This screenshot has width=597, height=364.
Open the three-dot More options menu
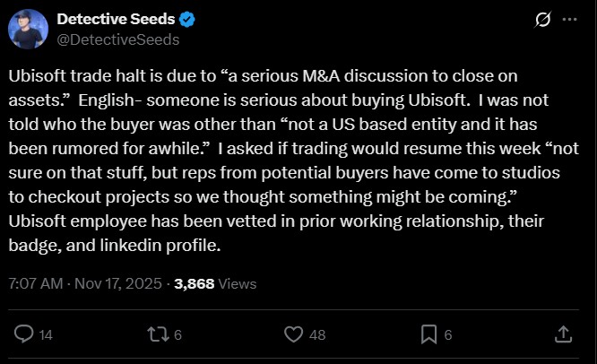pos(569,20)
